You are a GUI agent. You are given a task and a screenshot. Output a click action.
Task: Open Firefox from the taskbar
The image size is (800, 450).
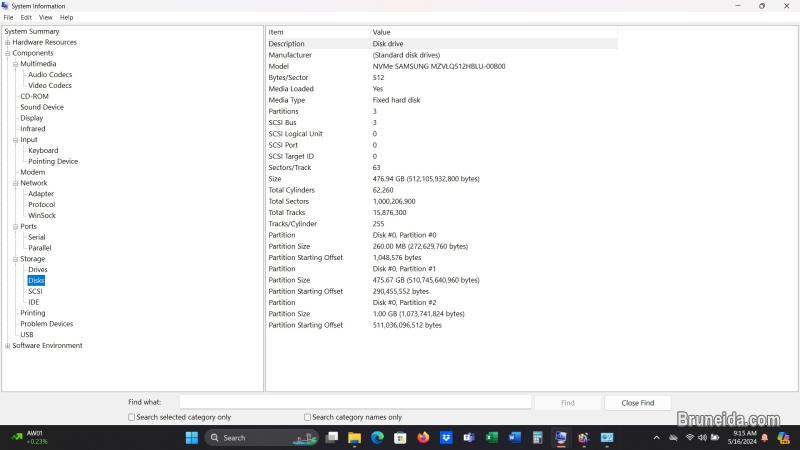(x=423, y=438)
